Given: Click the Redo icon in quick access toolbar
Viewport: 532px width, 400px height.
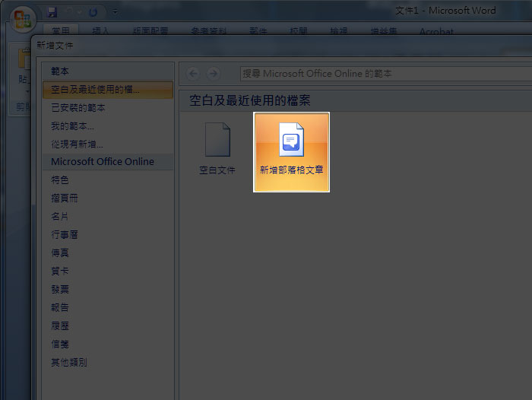Looking at the screenshot, I should [93, 13].
